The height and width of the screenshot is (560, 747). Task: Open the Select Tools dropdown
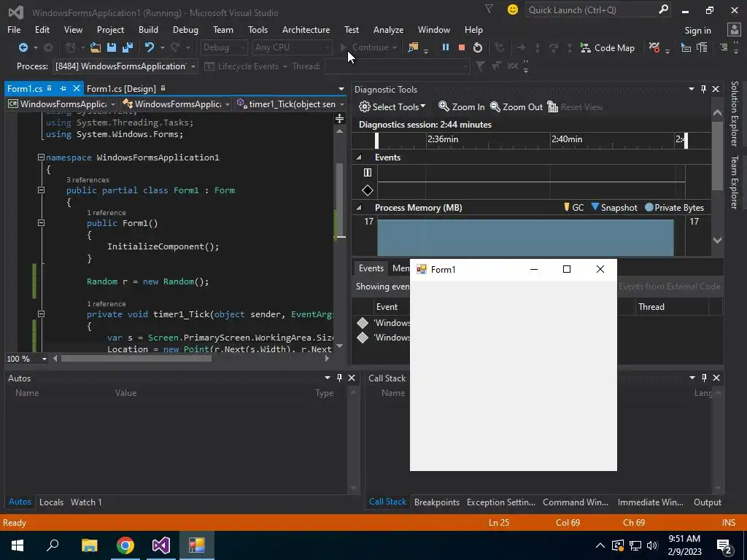point(392,106)
